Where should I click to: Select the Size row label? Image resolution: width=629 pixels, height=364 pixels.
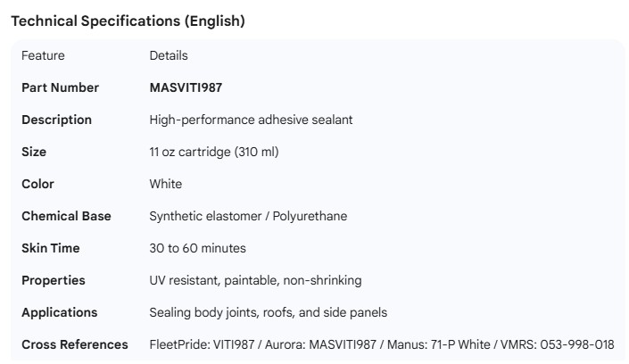click(x=34, y=152)
